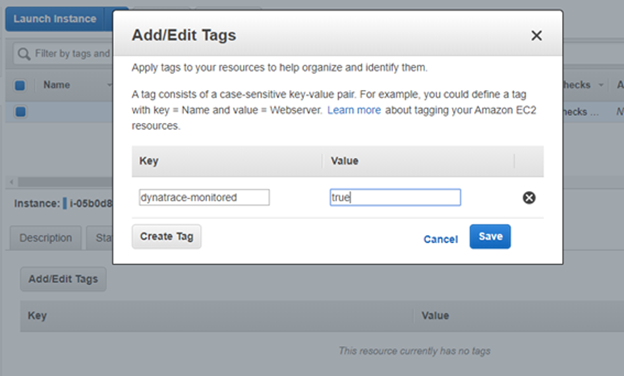The width and height of the screenshot is (624, 376).
Task: Toggle the select-all instances checkbox
Action: 20,85
